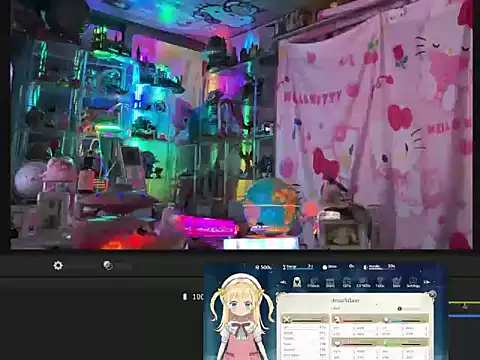Image resolution: width=480 pixels, height=360 pixels.
Task: Click the unicorn stat section icon
Action: (x=337, y=319)
